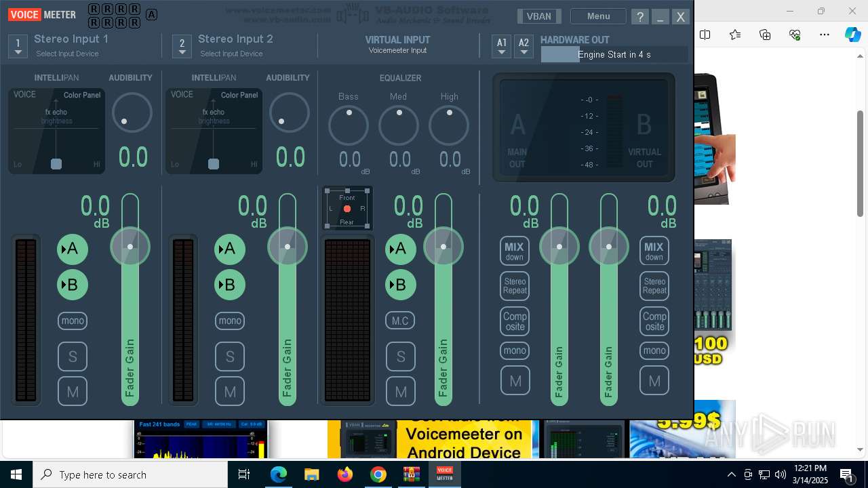Image resolution: width=868 pixels, height=488 pixels.
Task: Open Google Chrome from the taskbar
Action: click(378, 474)
